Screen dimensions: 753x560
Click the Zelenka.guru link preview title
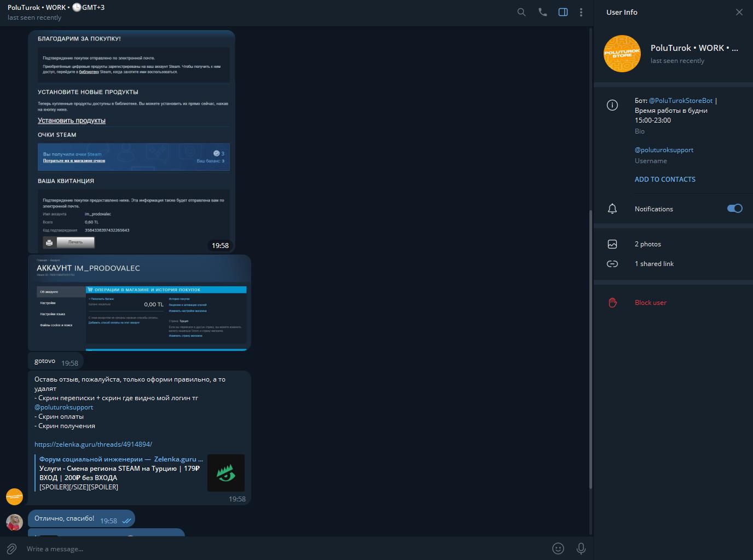[121, 459]
